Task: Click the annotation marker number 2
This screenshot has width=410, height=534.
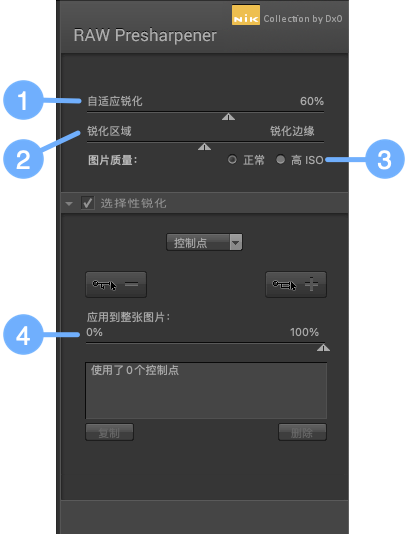Action: pos(23,159)
